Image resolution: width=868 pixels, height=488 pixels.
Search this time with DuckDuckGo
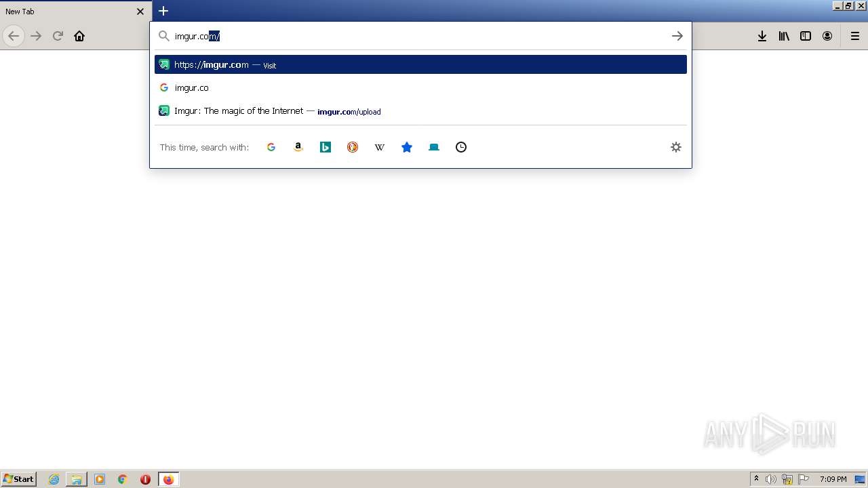click(x=353, y=147)
